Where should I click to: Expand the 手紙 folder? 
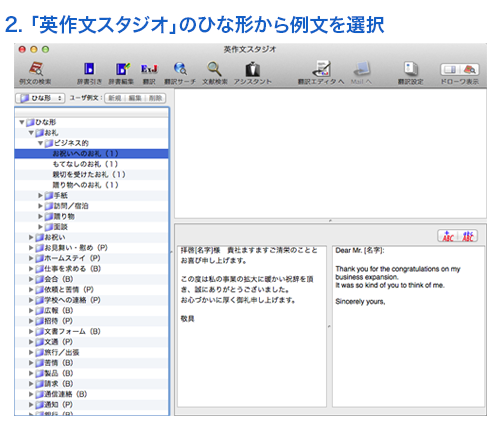(40, 196)
